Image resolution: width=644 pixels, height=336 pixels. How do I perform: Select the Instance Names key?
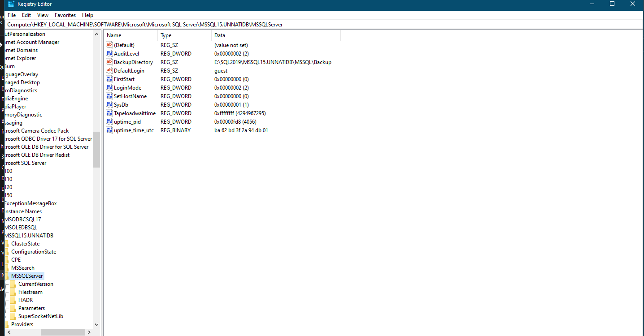tap(23, 211)
